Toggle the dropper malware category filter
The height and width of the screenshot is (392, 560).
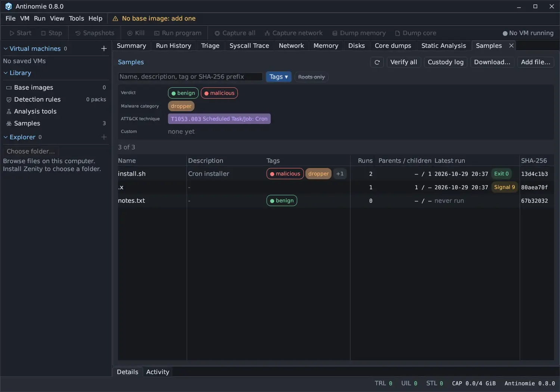181,106
